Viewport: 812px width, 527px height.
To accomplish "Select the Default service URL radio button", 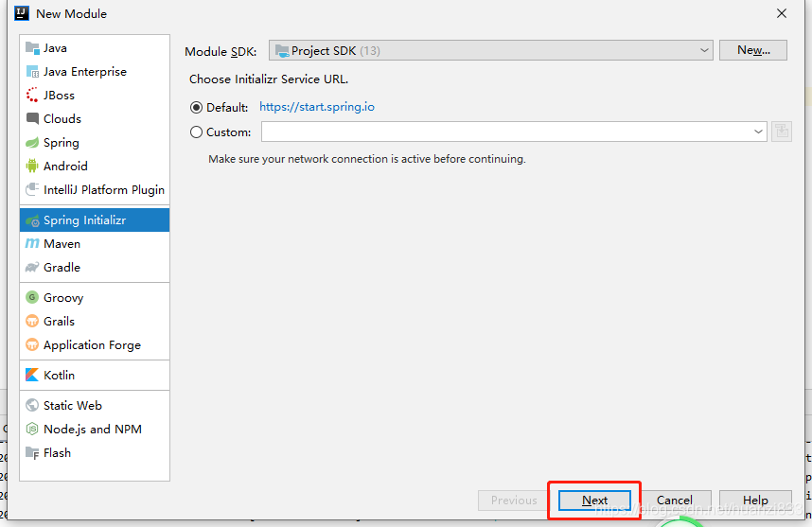I will [x=196, y=107].
